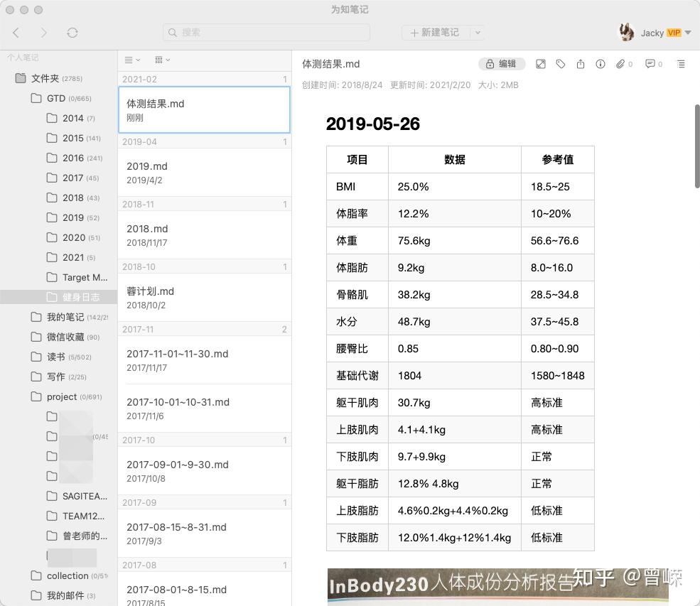Unlock editing with the lock toggle

pyautogui.click(x=502, y=64)
